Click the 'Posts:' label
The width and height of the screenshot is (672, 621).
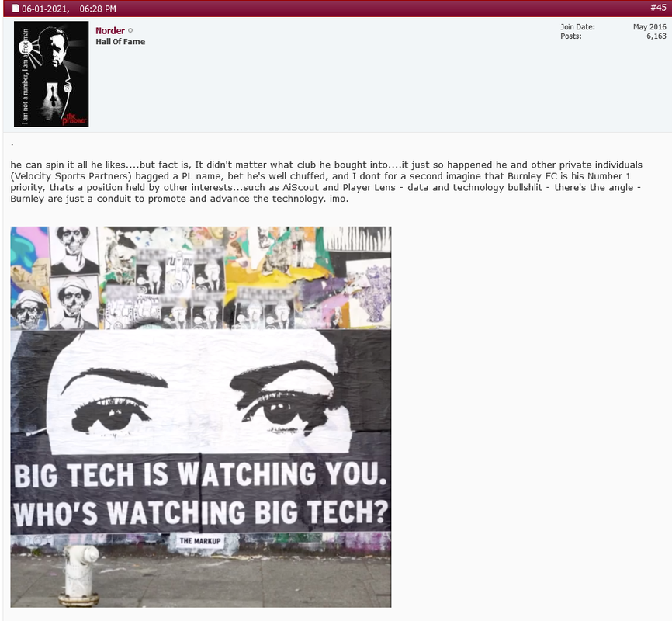pyautogui.click(x=571, y=36)
